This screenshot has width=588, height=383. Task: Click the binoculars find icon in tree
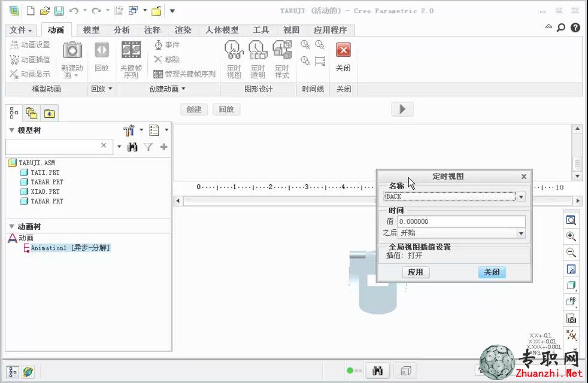[x=132, y=147]
